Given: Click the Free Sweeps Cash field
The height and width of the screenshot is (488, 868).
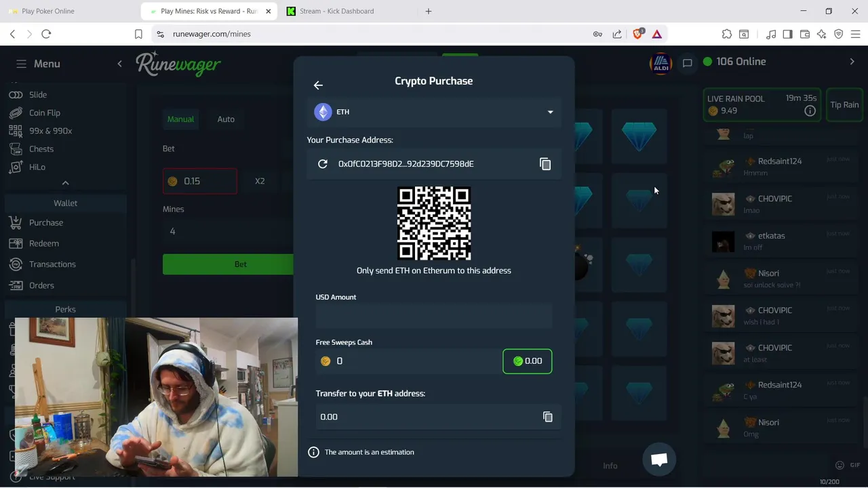Looking at the screenshot, I should pos(408,361).
